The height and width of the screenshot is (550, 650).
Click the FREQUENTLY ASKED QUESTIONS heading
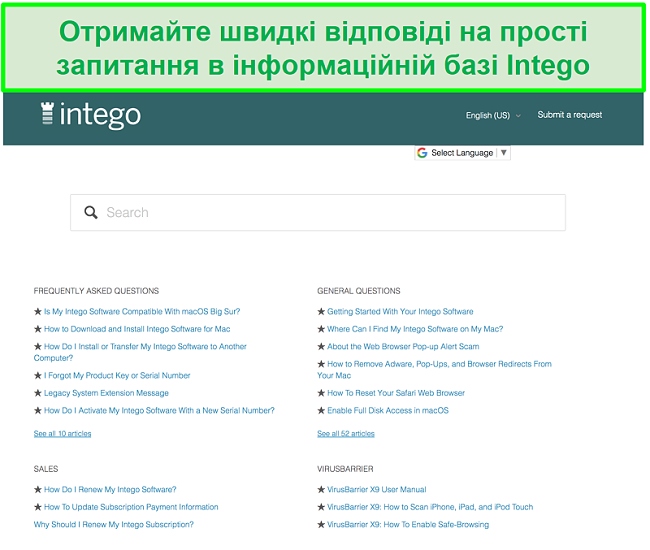coord(96,291)
